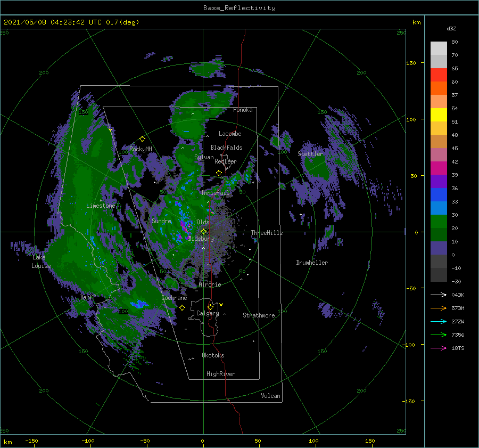Click the cyan 27ZW arrow icon
This screenshot has height=448, width=479.
(439, 322)
